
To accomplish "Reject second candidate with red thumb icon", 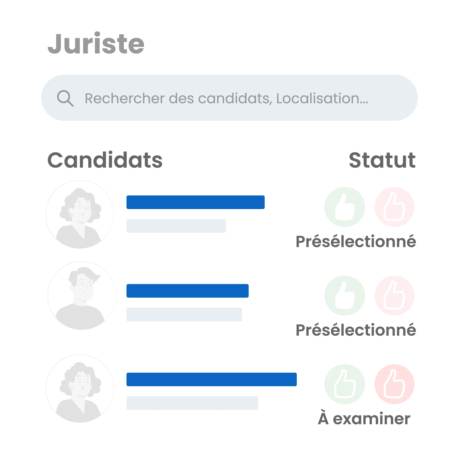I will [394, 296].
